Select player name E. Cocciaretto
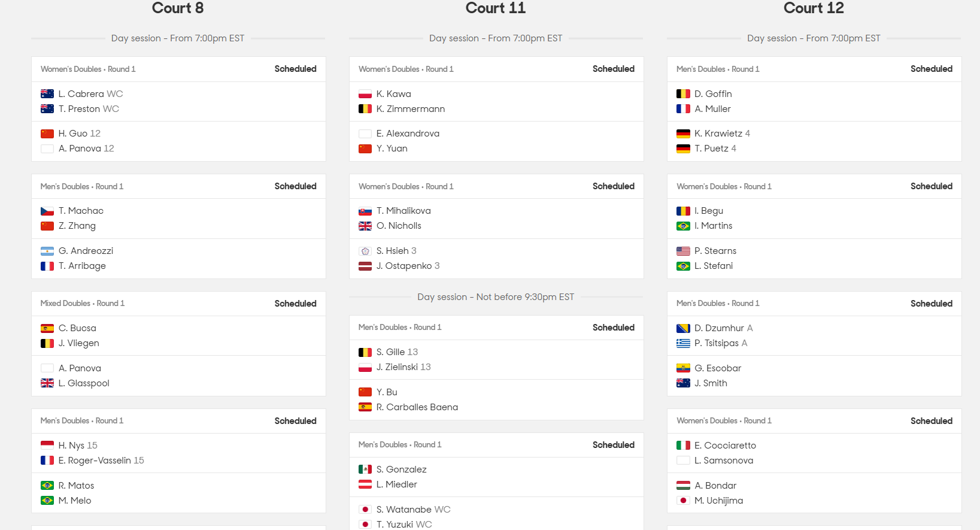The height and width of the screenshot is (530, 980). tap(725, 446)
